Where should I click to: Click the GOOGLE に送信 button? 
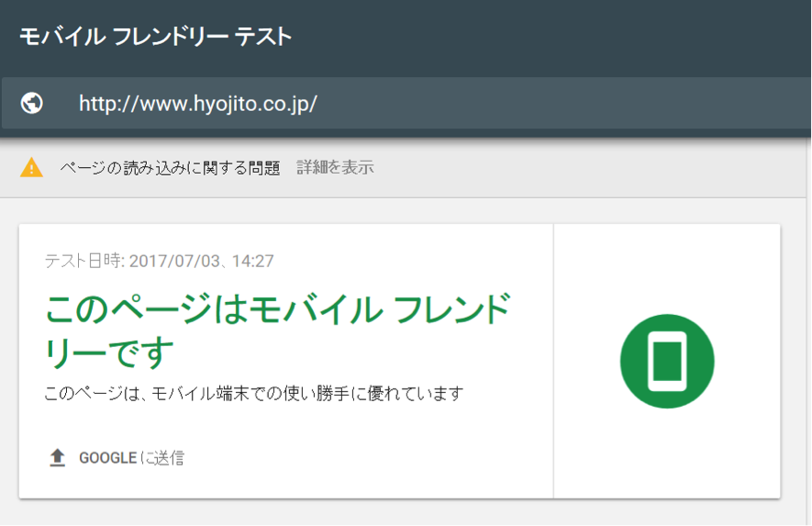click(117, 457)
